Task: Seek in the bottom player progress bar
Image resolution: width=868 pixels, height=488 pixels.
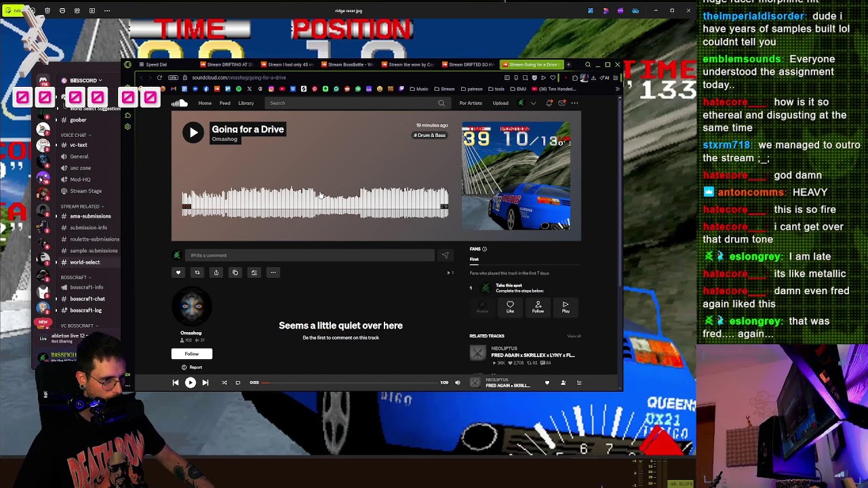Action: coord(350,383)
